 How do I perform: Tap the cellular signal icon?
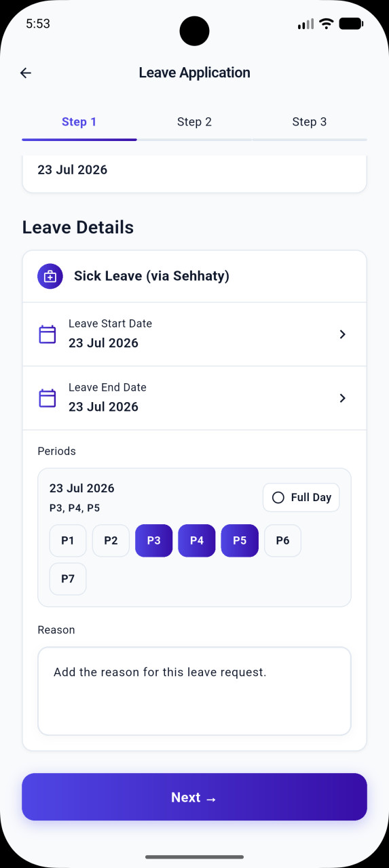point(305,24)
